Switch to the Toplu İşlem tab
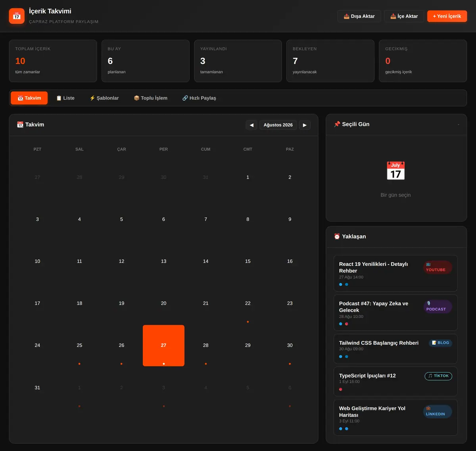Viewport: 476px width, 451px height. 151,98
